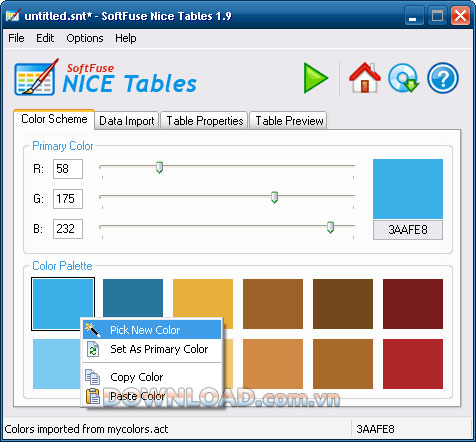The image size is (476, 442).
Task: Click the G slider thumb
Action: 274,197
